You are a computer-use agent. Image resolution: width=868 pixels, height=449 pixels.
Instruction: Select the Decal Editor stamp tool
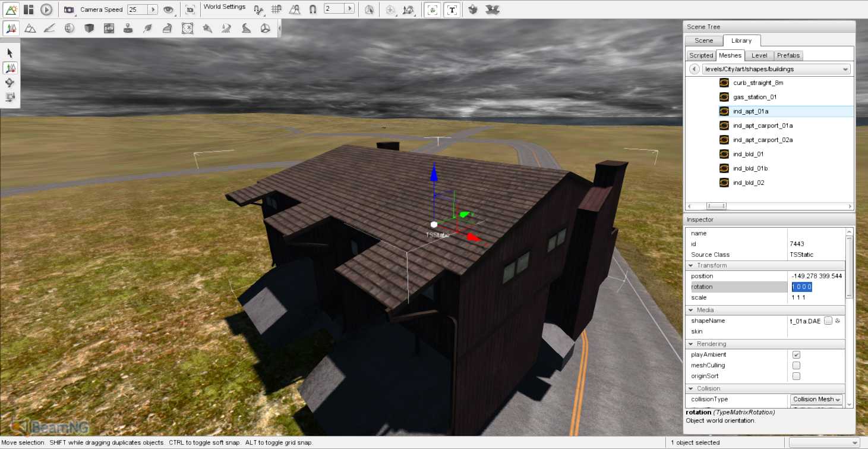click(128, 28)
